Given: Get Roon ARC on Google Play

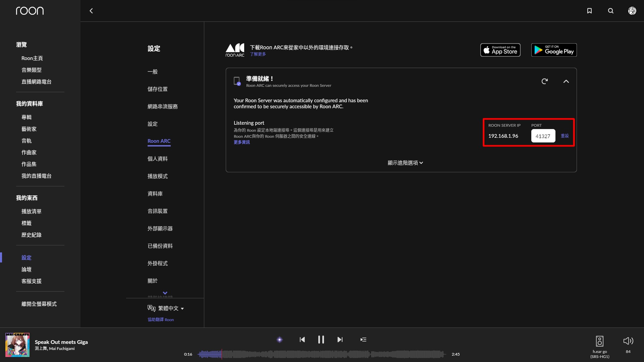Looking at the screenshot, I should click(x=554, y=50).
